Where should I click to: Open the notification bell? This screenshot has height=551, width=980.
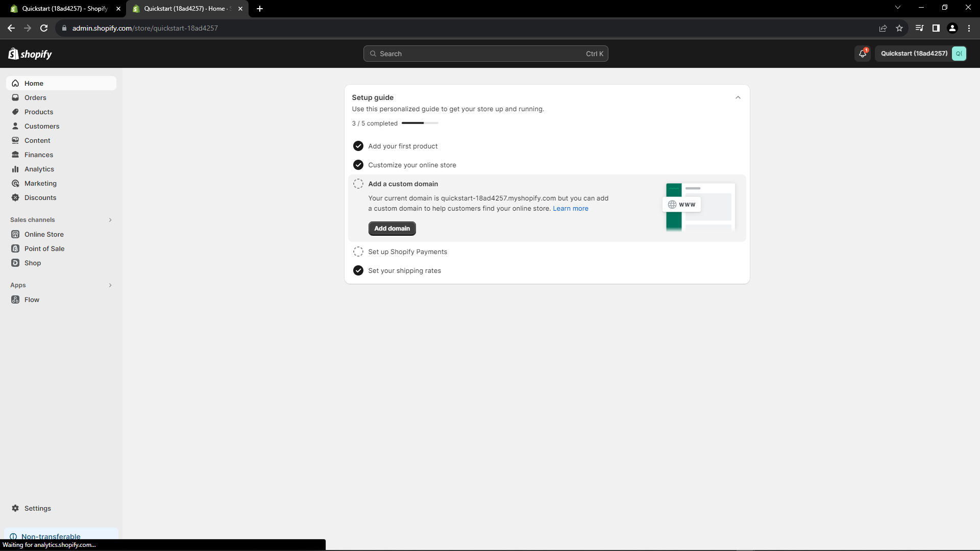tap(862, 53)
